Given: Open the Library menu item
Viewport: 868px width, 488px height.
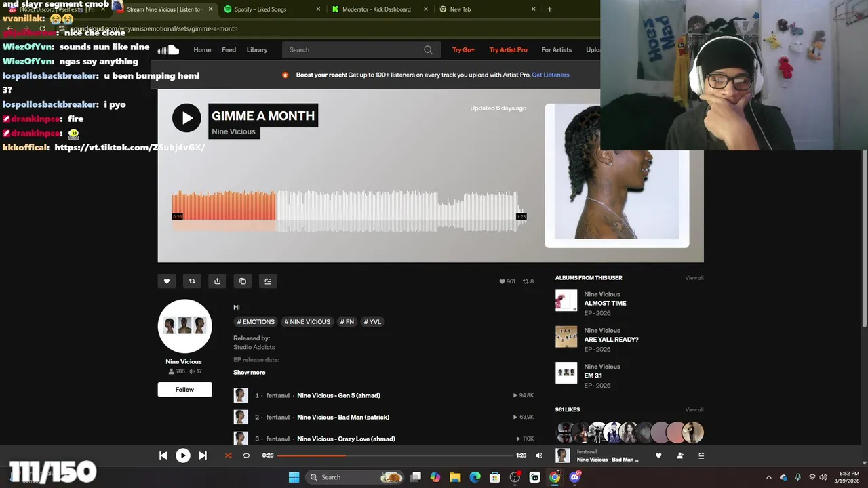Looking at the screenshot, I should tap(257, 49).
